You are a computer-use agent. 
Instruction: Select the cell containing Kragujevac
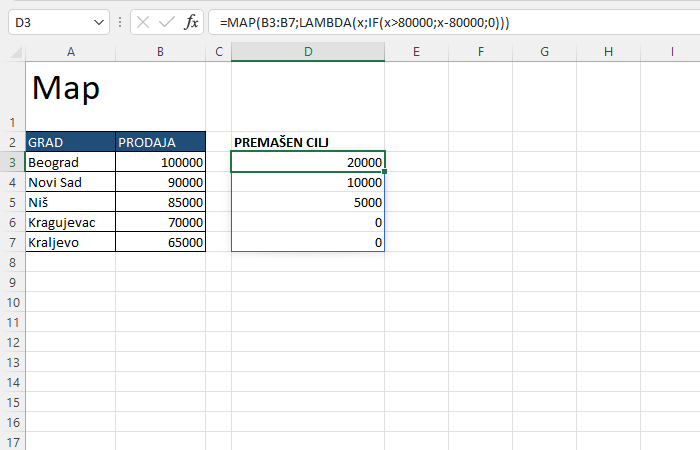[70, 222]
